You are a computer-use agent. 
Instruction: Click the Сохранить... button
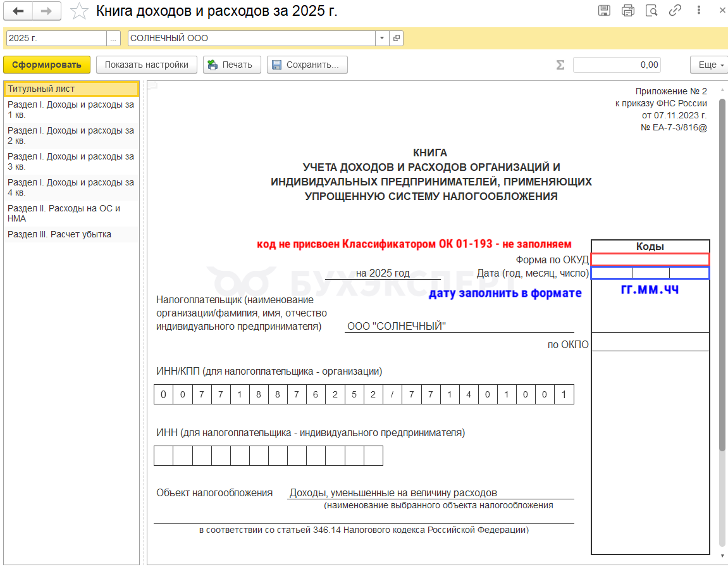[307, 65]
